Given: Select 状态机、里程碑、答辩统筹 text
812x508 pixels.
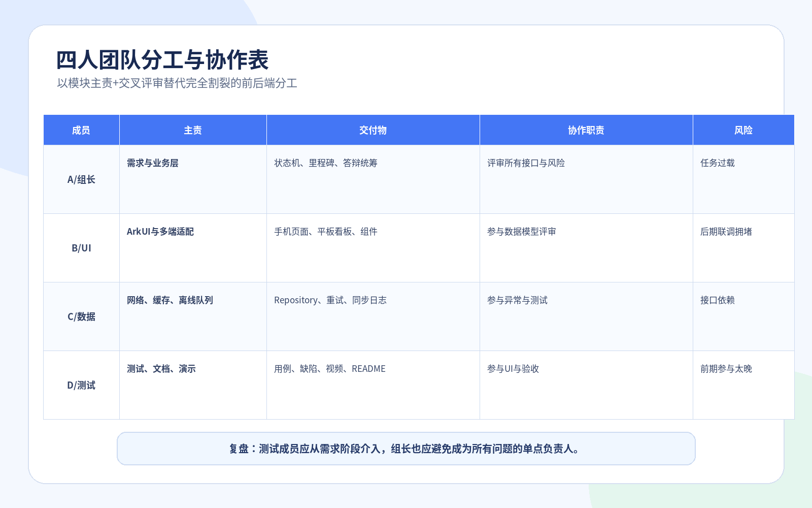Looking at the screenshot, I should [326, 163].
